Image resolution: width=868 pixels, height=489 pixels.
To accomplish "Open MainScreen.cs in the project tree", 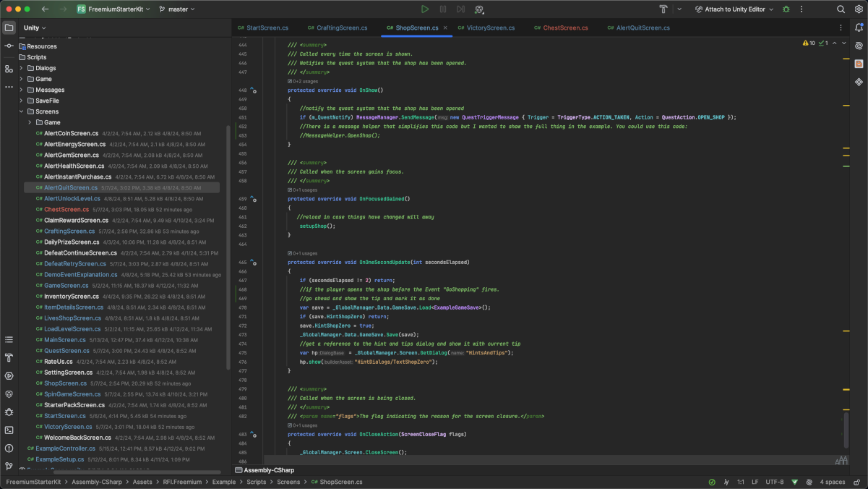I will pyautogui.click(x=65, y=340).
